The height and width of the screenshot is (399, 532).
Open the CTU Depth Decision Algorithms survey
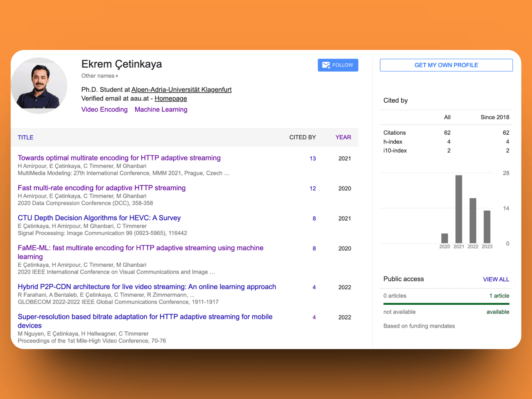point(99,218)
